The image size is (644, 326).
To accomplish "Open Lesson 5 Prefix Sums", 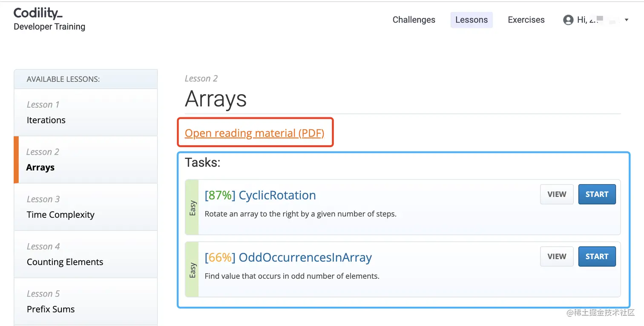I will [x=86, y=302].
